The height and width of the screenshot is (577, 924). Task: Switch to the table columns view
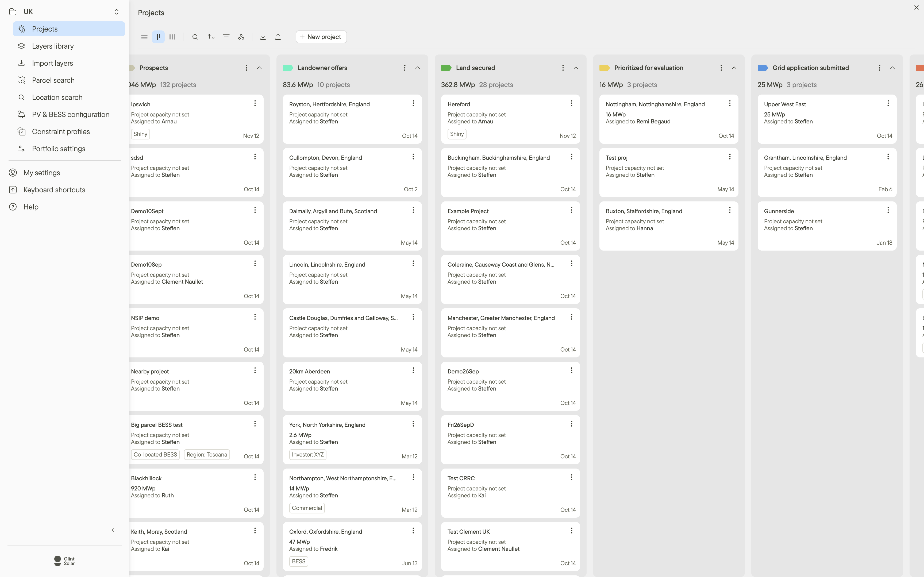coord(172,37)
